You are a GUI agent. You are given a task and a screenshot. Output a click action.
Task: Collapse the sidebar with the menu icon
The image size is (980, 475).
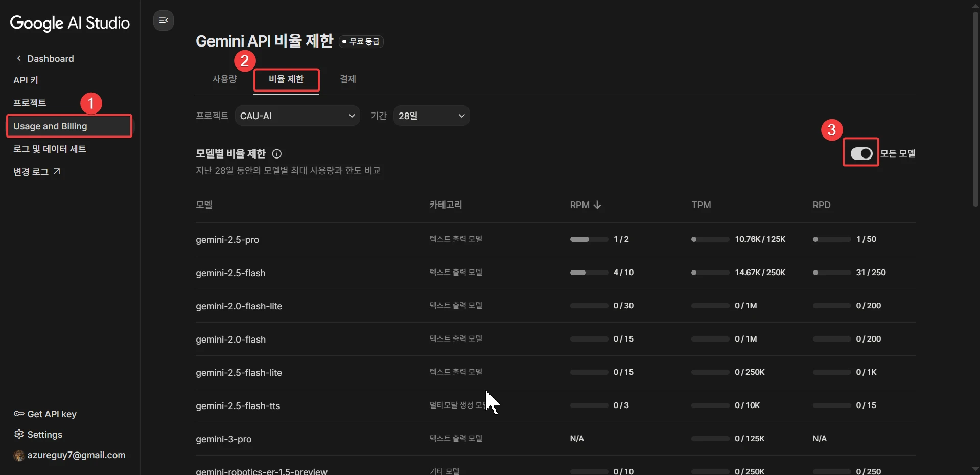point(164,20)
